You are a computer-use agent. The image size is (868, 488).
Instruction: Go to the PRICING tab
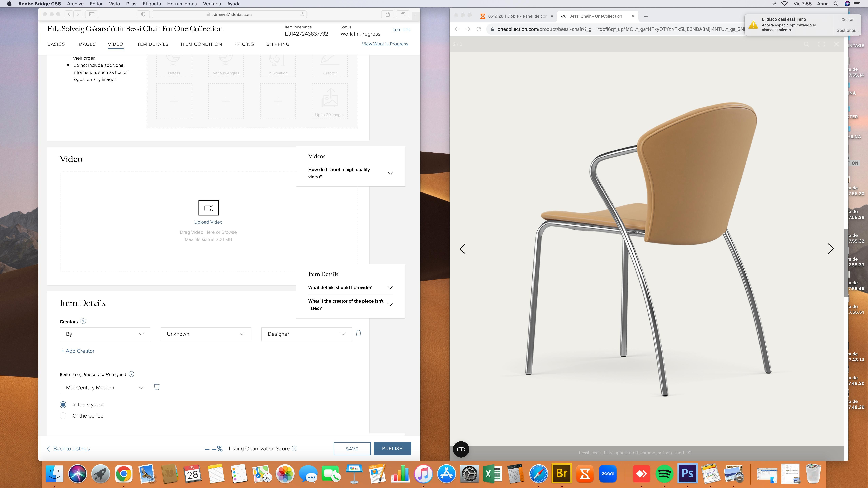pyautogui.click(x=244, y=44)
